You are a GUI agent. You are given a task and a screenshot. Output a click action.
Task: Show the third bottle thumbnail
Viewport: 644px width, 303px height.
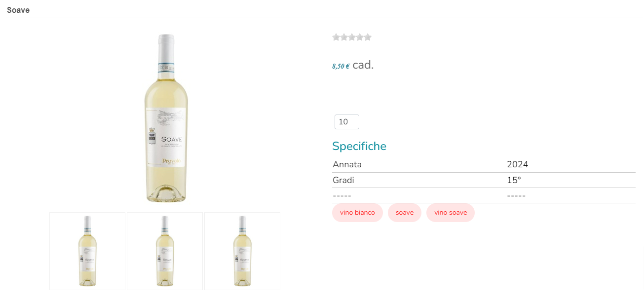click(x=242, y=251)
